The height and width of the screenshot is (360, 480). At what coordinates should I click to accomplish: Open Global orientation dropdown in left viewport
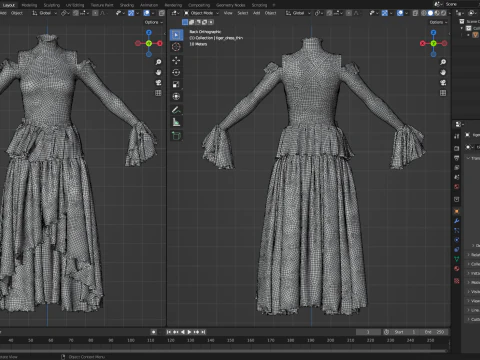45,13
